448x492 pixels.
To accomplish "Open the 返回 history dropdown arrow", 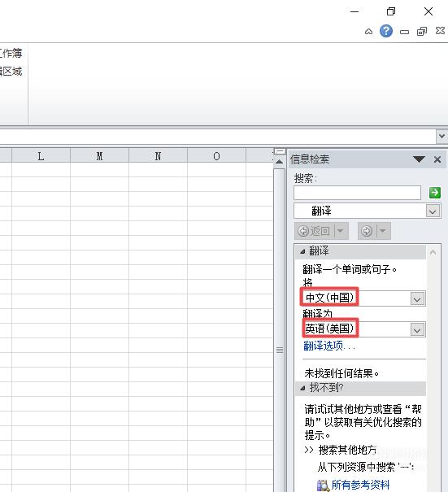I will pos(341,231).
